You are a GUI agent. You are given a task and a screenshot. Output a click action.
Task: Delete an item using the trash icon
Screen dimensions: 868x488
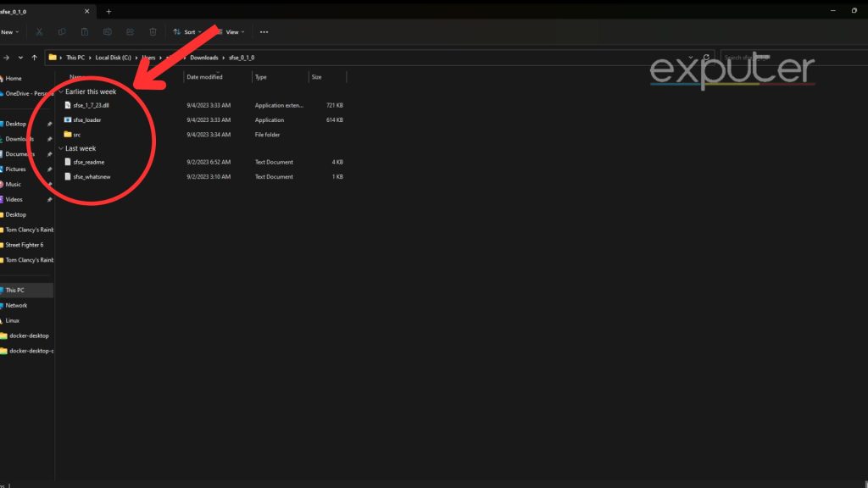click(x=152, y=31)
